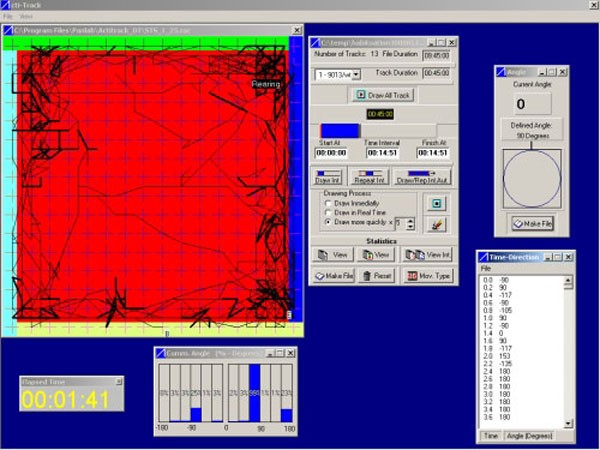
Task: Click the paintbrush icon button in Drawing Process
Action: (x=435, y=223)
